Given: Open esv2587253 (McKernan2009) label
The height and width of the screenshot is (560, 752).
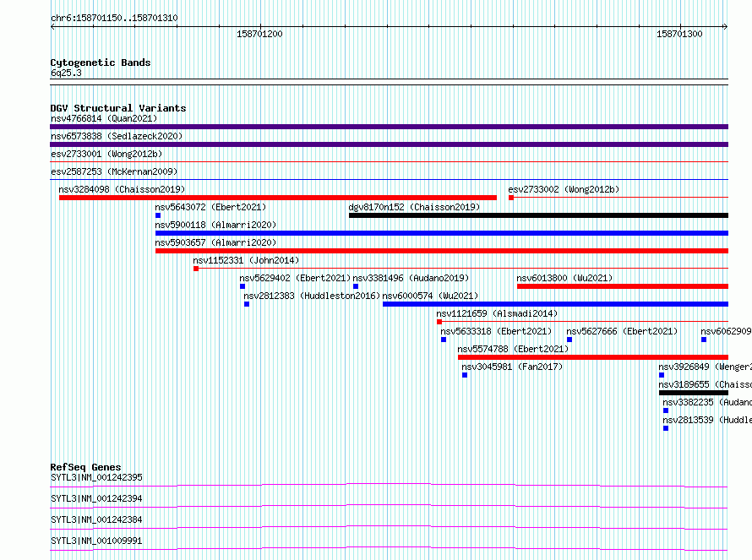Looking at the screenshot, I should [114, 171].
